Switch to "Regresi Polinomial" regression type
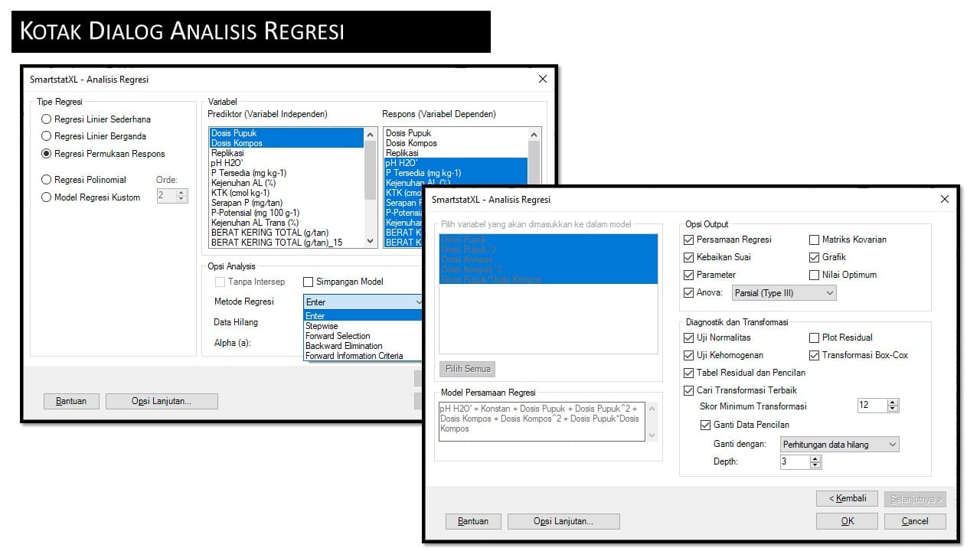The width and height of the screenshot is (980, 551). (x=47, y=179)
